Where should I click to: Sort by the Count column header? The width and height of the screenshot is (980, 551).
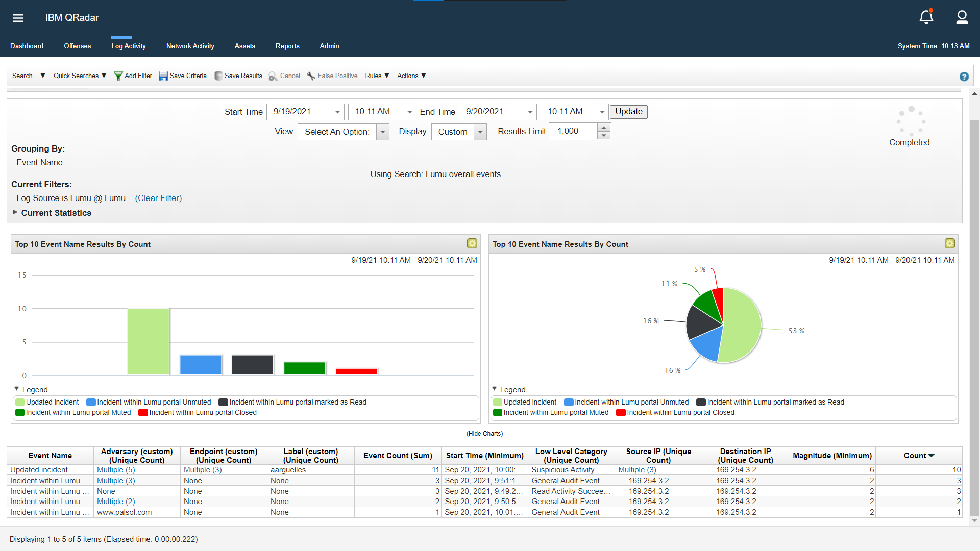click(919, 456)
